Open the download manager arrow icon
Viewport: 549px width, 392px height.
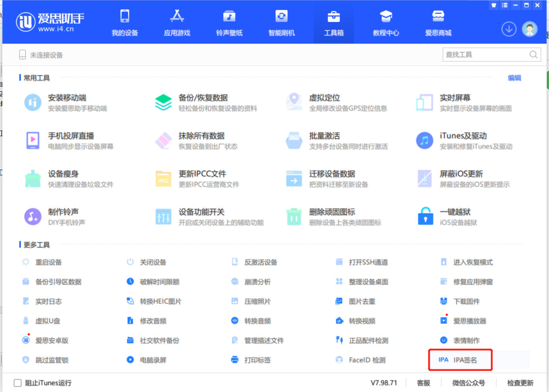pyautogui.click(x=509, y=29)
